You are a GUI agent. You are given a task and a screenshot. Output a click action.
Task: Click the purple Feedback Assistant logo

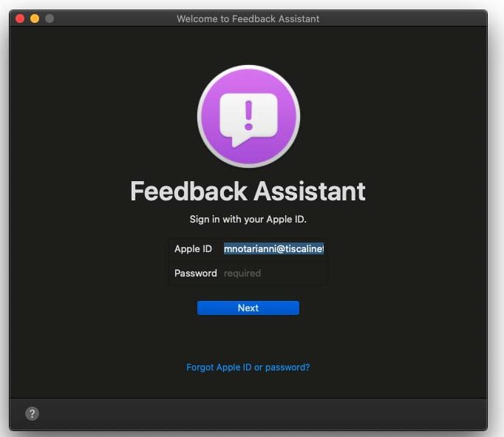coord(248,116)
